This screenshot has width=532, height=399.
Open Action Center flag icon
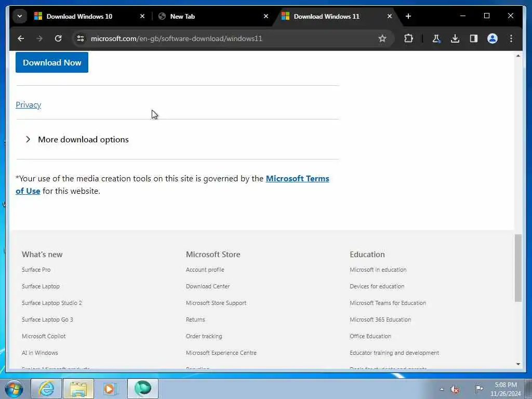tap(478, 389)
